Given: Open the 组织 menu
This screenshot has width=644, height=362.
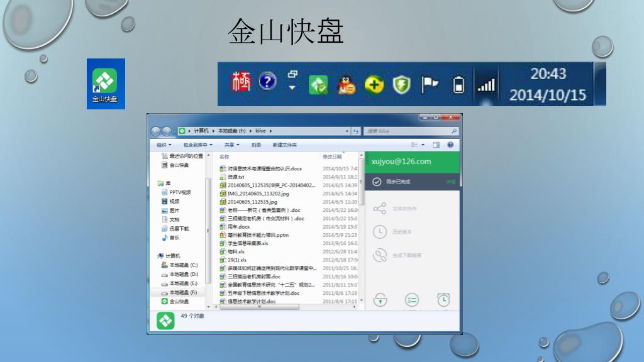Looking at the screenshot, I should coord(164,145).
